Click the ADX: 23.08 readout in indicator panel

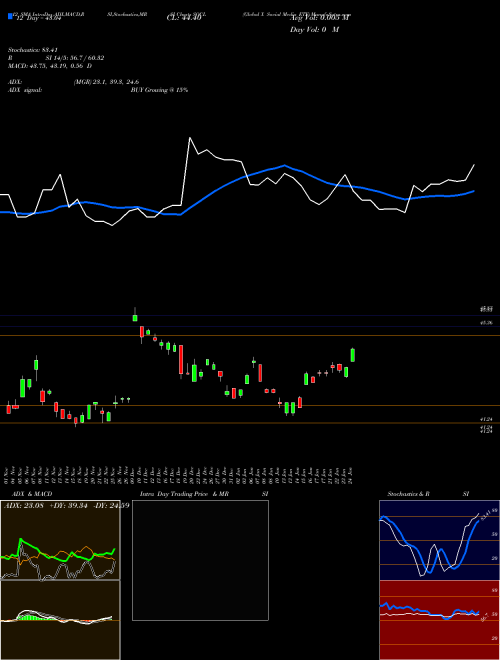point(22,506)
